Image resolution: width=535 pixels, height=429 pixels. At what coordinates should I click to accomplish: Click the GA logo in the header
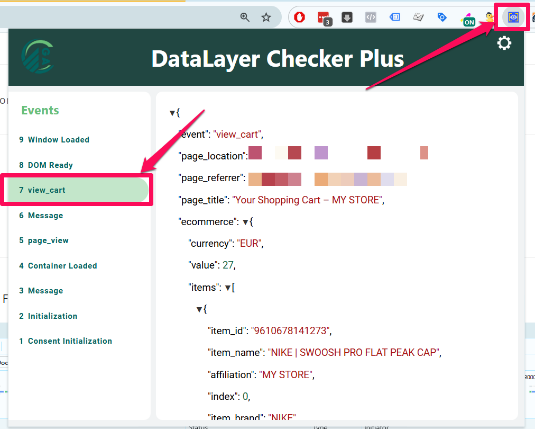pos(38,57)
